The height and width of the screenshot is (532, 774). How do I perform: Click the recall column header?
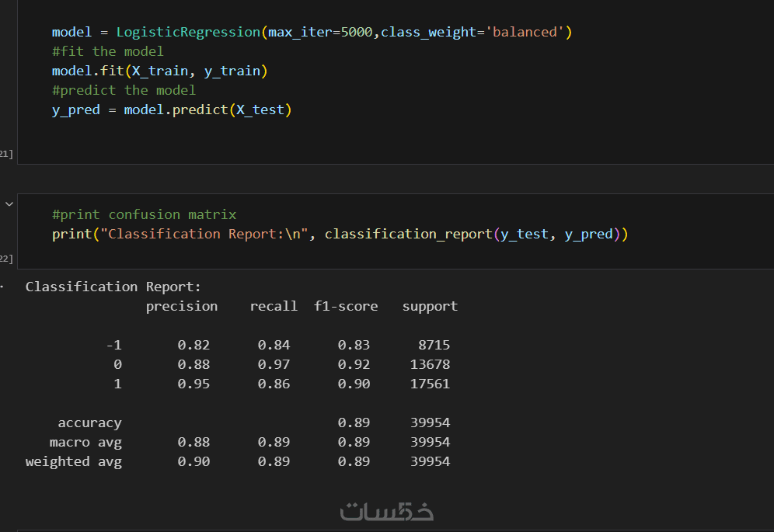click(x=274, y=306)
